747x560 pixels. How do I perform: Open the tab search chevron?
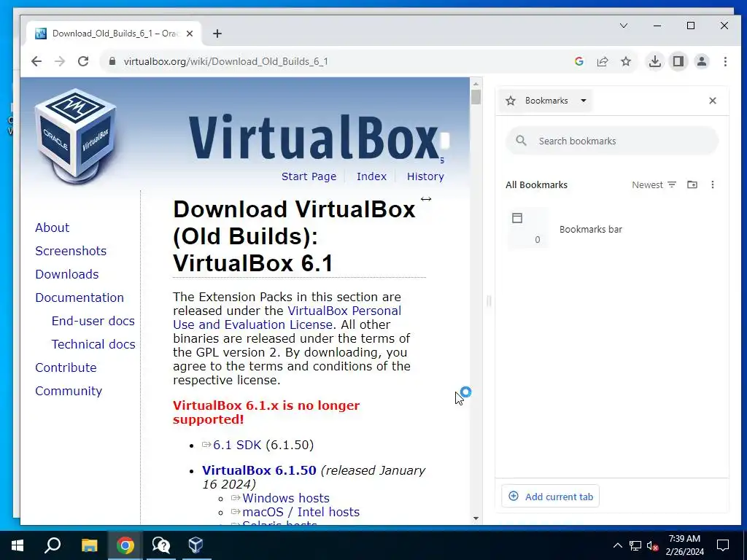coord(624,26)
